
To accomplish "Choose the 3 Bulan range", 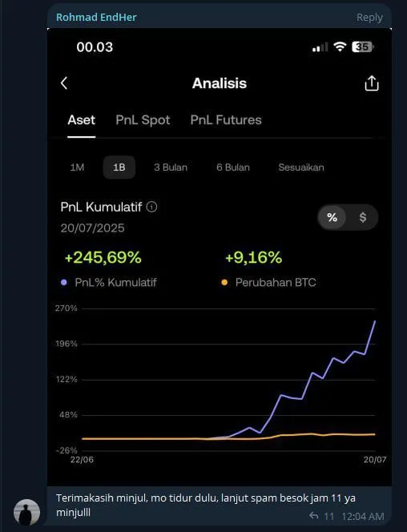I will 171,167.
